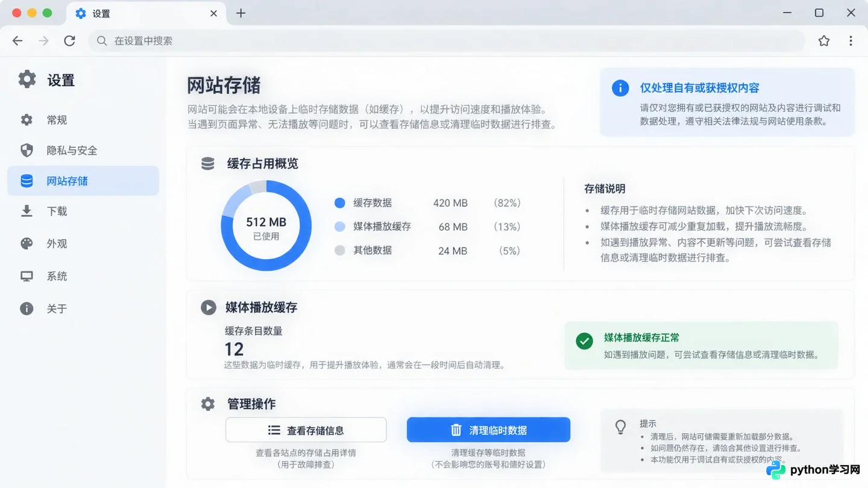Click the gray 其他数据 legend dot

[x=340, y=251]
